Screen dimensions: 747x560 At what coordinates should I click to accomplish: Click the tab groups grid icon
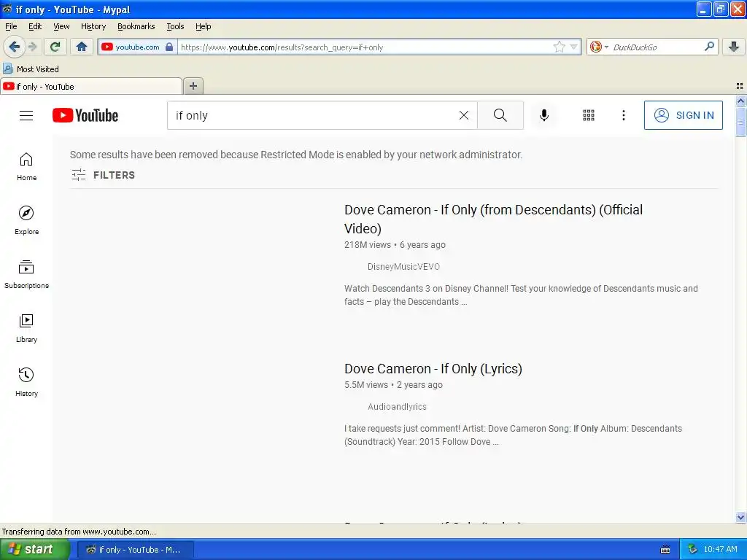point(740,86)
